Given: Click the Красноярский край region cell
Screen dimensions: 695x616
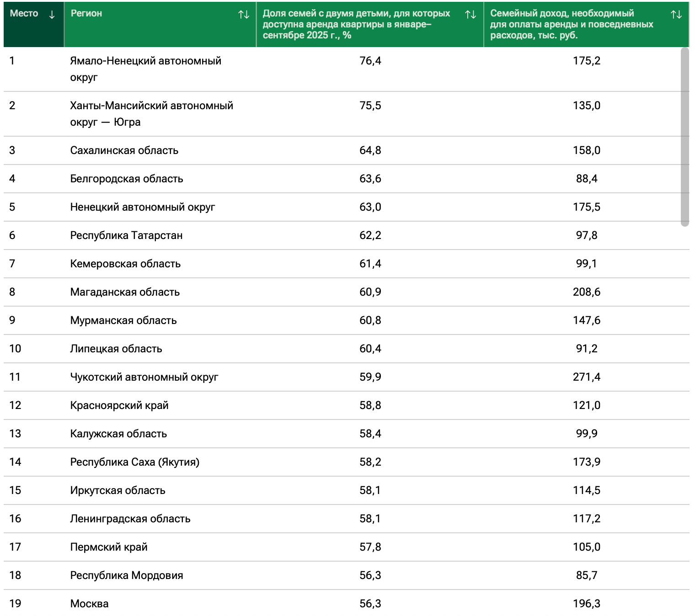Looking at the screenshot, I should (119, 405).
